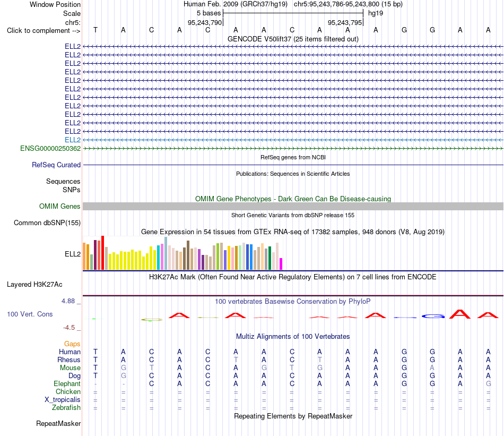
Task: Click the "Layered H3K27Ac" label
Action: (x=34, y=285)
